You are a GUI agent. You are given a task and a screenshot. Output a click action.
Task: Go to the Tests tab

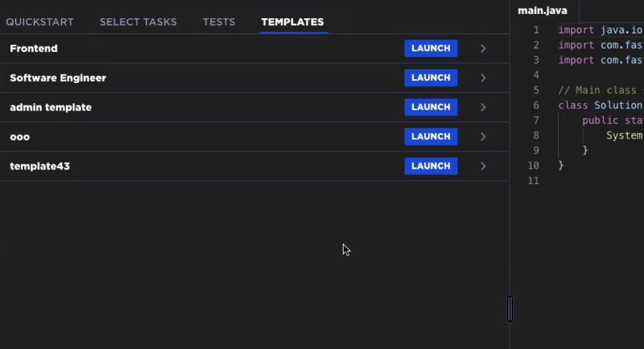click(x=219, y=22)
